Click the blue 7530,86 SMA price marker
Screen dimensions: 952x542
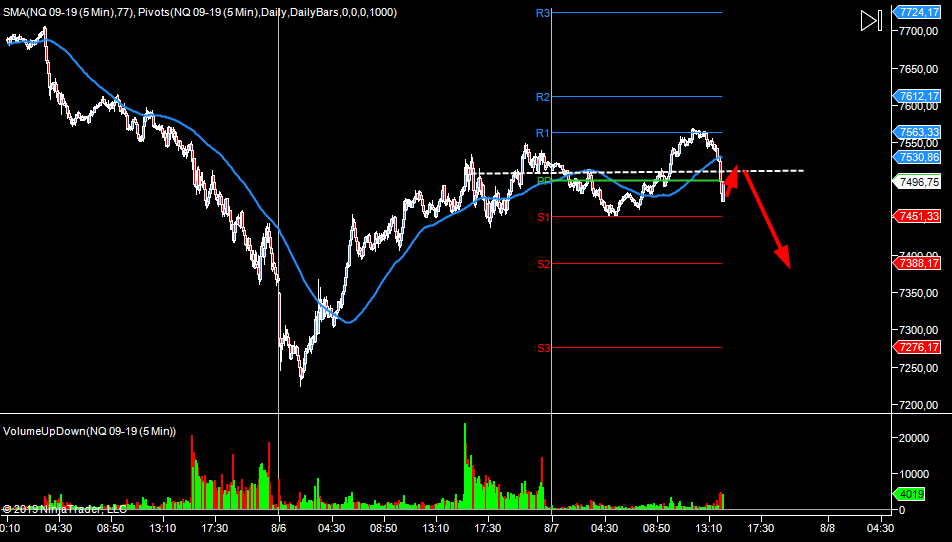tap(917, 157)
